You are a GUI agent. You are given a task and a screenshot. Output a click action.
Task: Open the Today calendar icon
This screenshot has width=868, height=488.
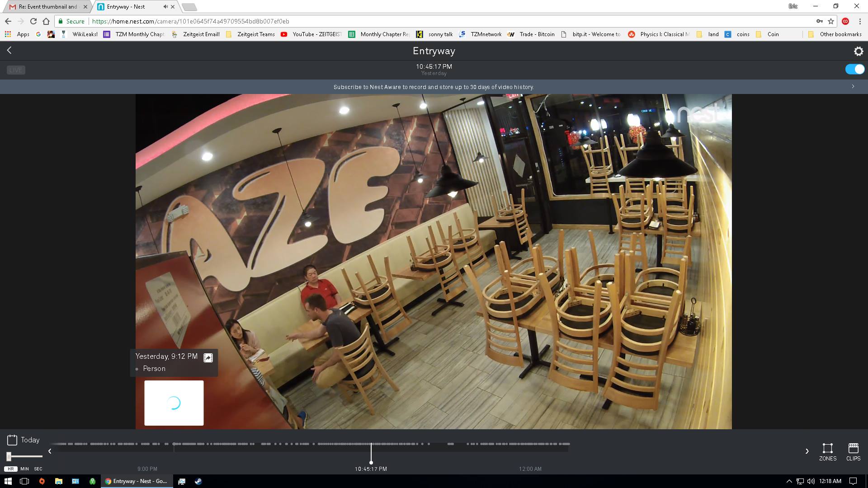point(12,440)
